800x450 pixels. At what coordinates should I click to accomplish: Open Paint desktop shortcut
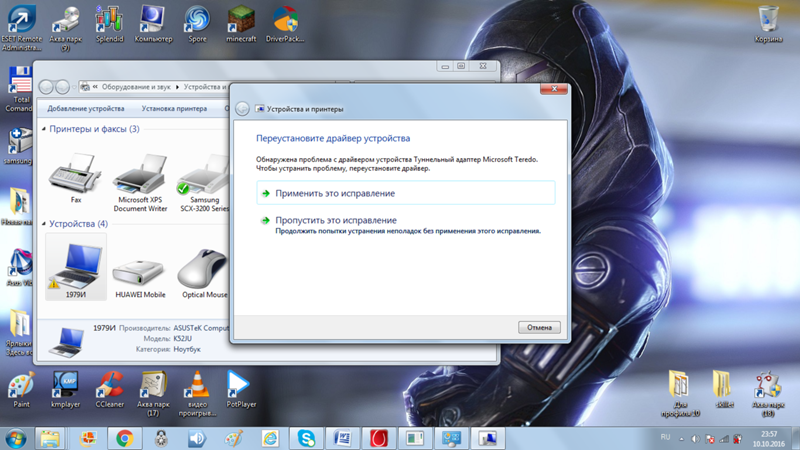point(21,390)
